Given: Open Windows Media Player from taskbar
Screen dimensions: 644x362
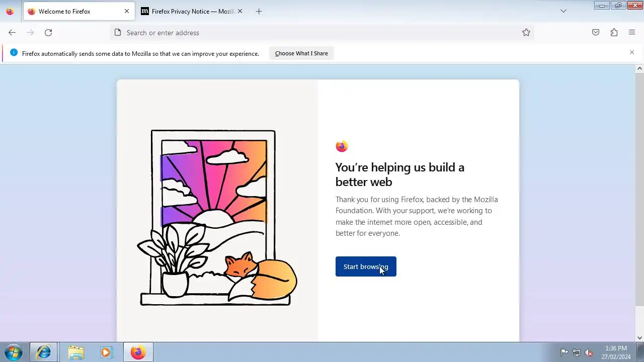Looking at the screenshot, I should tap(106, 352).
